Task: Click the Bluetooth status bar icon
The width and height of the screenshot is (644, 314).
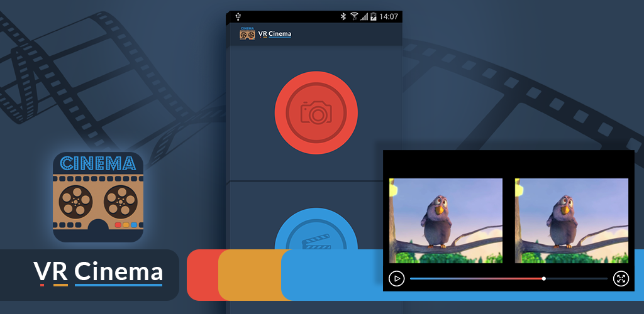Action: (x=343, y=16)
